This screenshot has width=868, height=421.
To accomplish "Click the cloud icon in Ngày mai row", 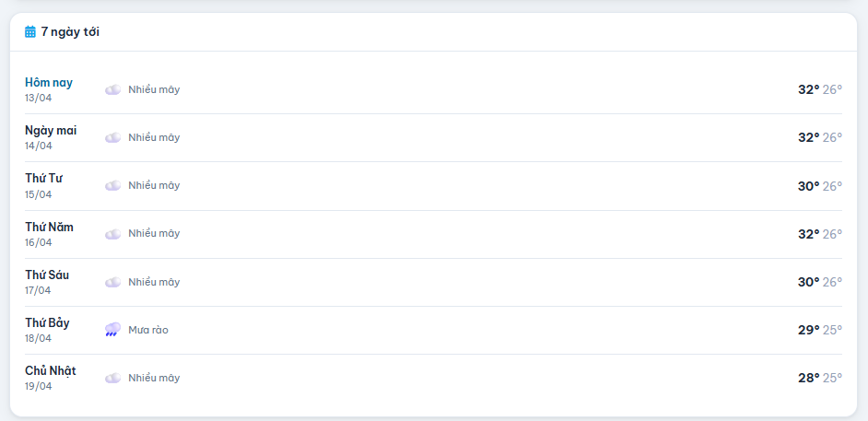I will (112, 137).
